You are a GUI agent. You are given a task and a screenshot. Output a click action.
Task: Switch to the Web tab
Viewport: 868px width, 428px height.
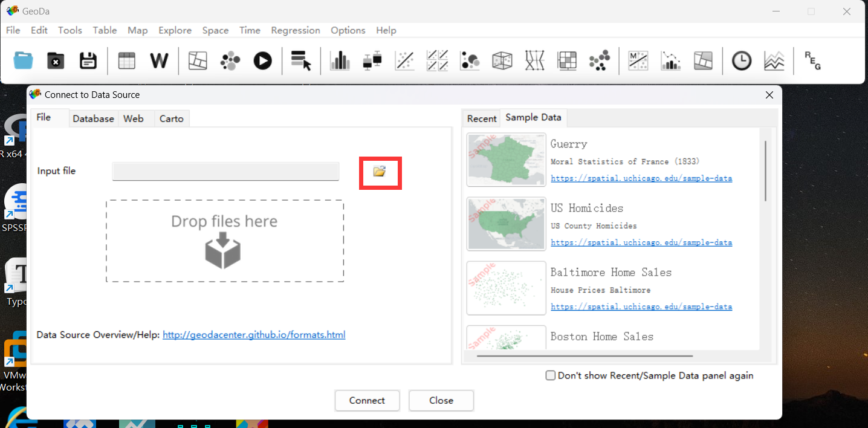(x=134, y=118)
